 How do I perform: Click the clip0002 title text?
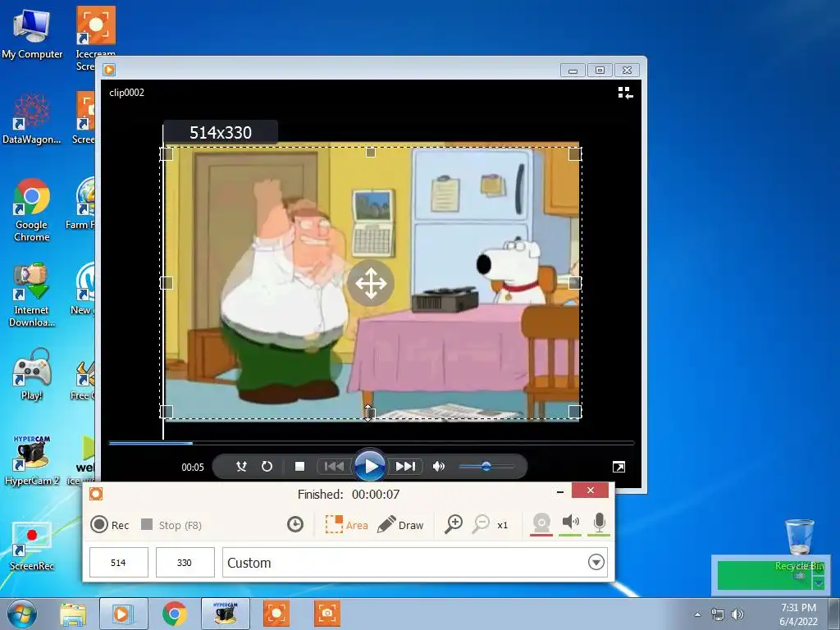126,92
